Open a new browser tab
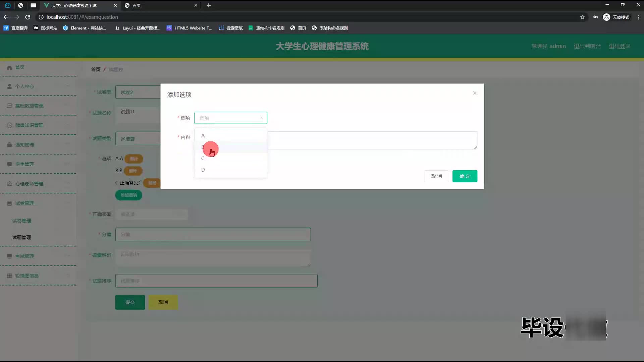This screenshot has width=644, height=362. (x=209, y=5)
